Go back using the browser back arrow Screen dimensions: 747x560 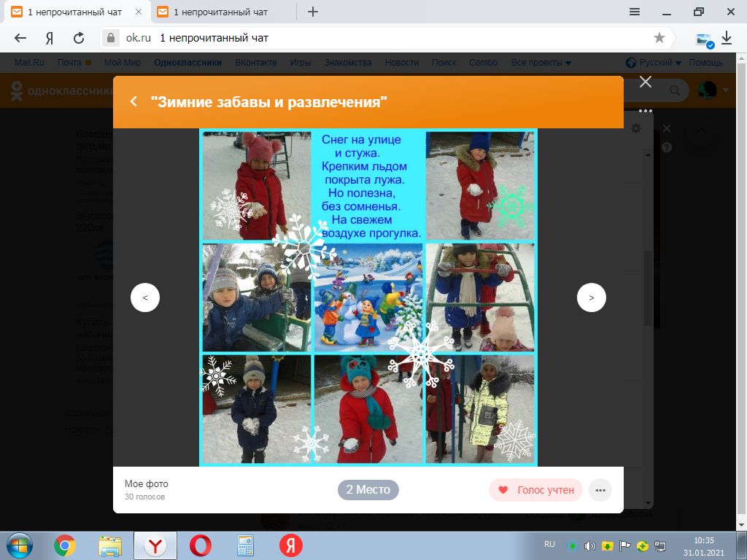point(20,38)
